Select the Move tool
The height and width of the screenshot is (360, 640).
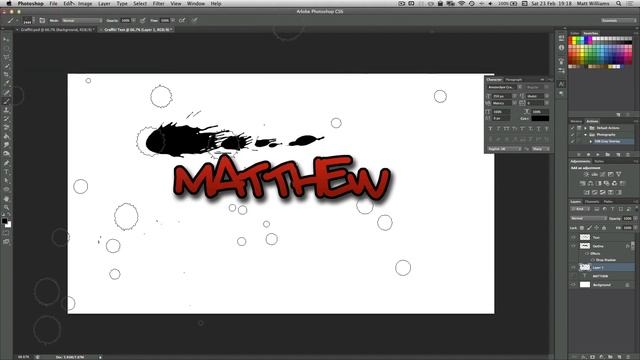click(x=6, y=40)
